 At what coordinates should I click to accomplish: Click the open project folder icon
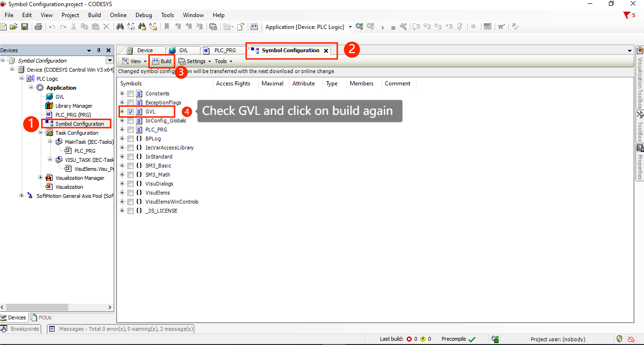point(14,27)
